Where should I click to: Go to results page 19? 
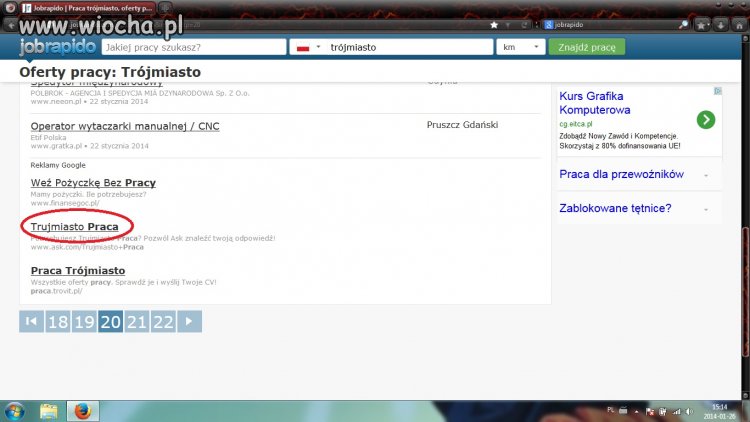[84, 322]
